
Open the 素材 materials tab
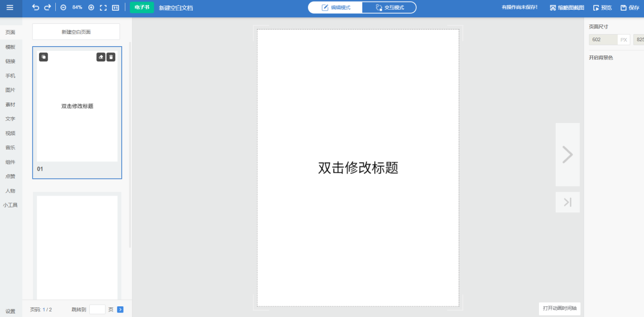click(x=10, y=104)
